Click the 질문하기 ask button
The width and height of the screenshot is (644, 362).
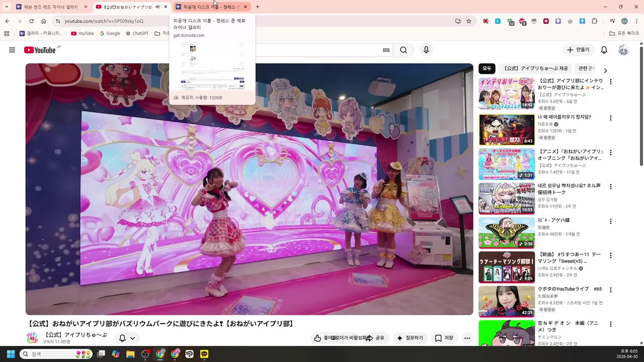(x=411, y=338)
